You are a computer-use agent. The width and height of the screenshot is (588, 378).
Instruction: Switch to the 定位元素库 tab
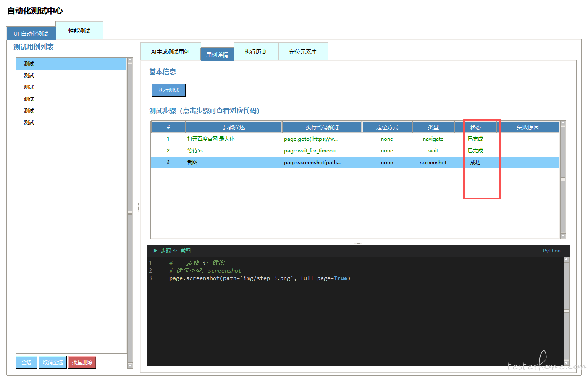(303, 52)
